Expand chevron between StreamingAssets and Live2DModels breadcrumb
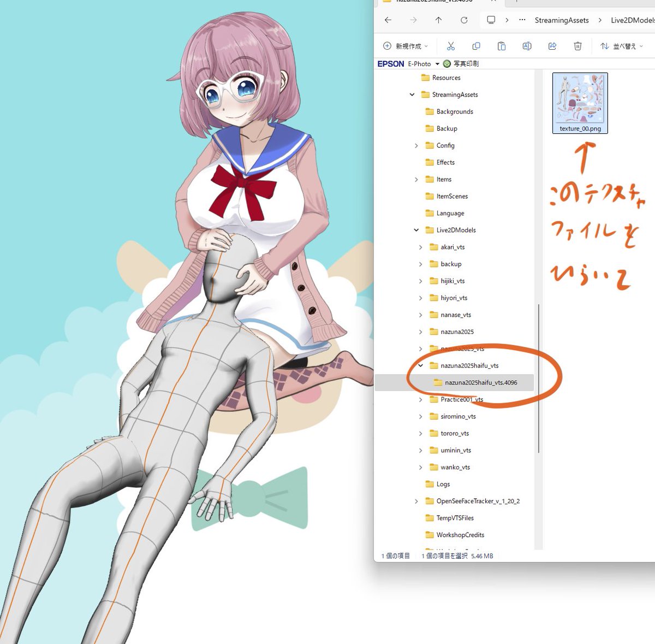 click(x=600, y=20)
